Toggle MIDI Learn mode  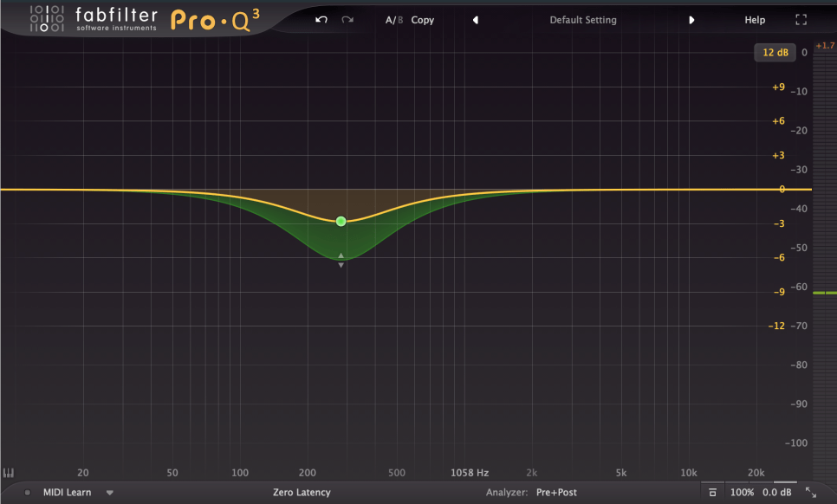tap(67, 493)
